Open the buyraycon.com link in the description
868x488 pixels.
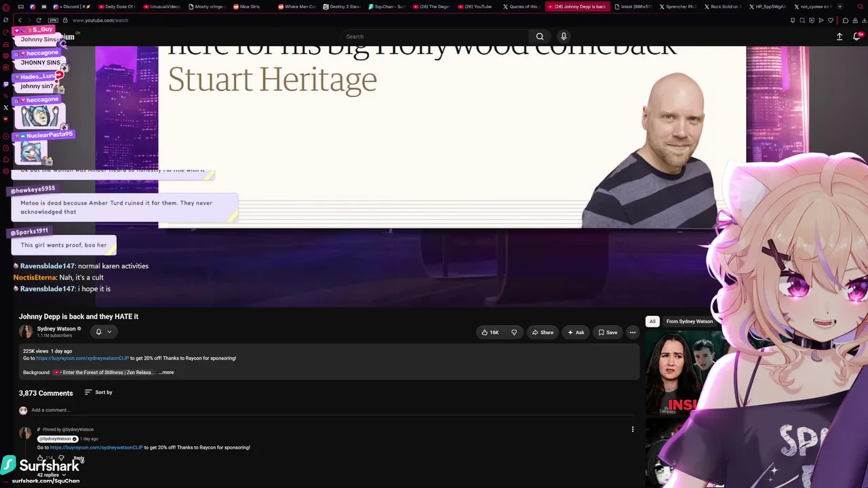(x=82, y=358)
